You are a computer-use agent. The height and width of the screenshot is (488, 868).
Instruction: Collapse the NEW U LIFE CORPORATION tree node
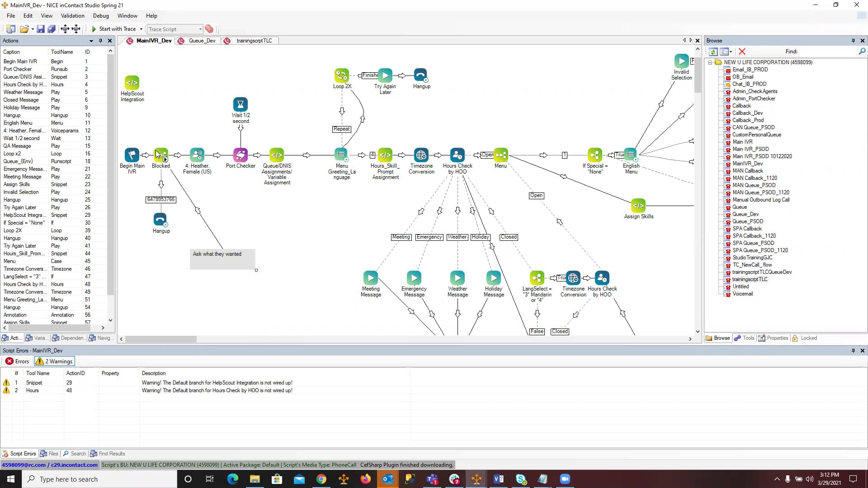(x=710, y=62)
